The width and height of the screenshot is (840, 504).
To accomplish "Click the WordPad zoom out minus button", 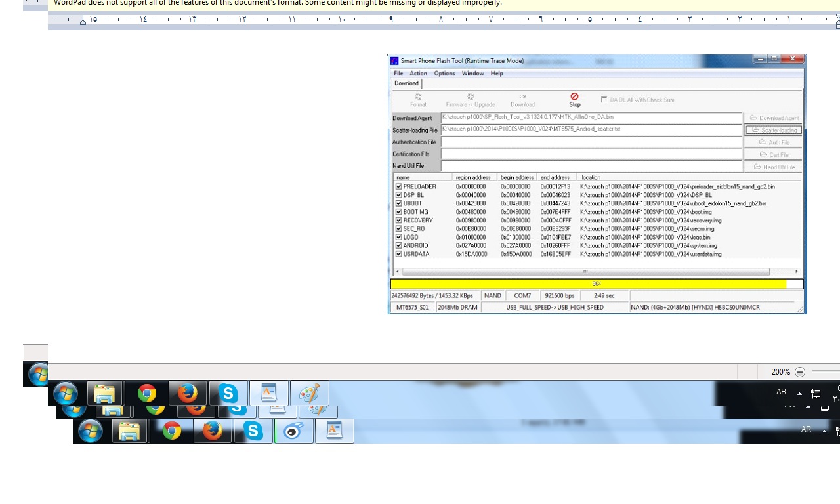I will pos(800,372).
